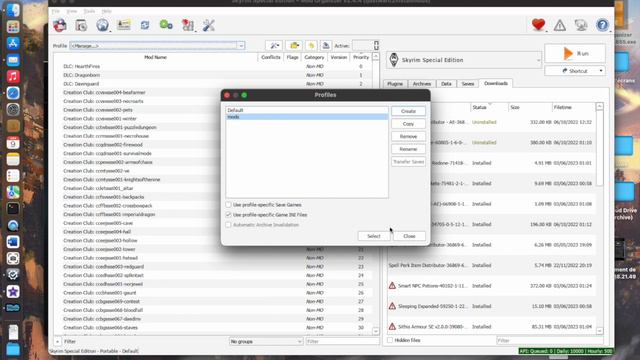Switch to the Archives tab
The width and height of the screenshot is (640, 360).
click(422, 84)
